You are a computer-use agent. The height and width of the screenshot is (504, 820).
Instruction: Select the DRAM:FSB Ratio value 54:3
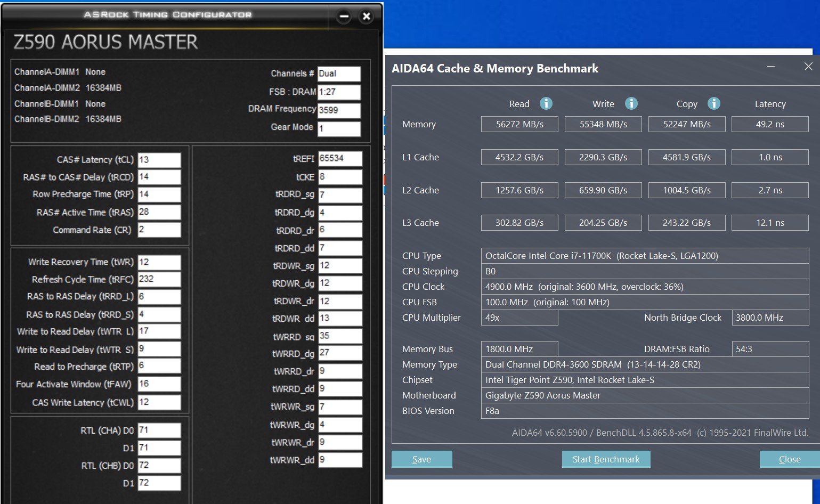pyautogui.click(x=770, y=349)
